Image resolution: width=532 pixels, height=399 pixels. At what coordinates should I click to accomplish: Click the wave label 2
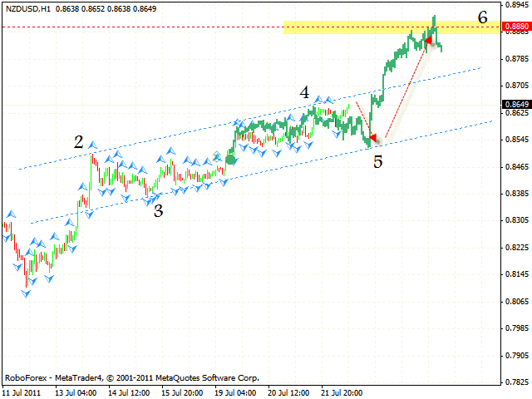coord(78,142)
